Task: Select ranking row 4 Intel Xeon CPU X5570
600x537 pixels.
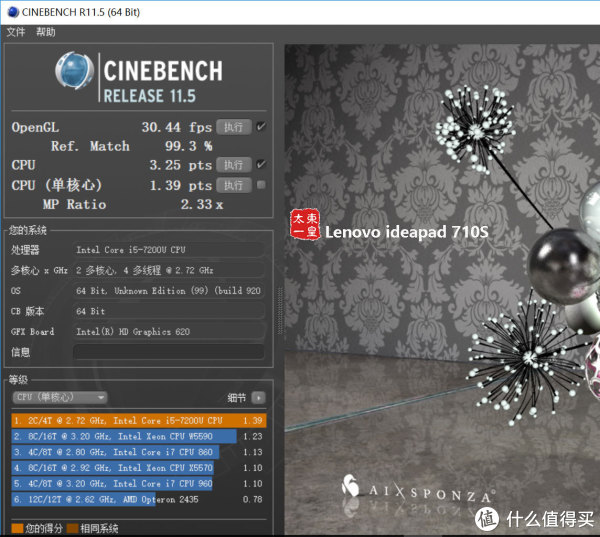Action: point(139,468)
